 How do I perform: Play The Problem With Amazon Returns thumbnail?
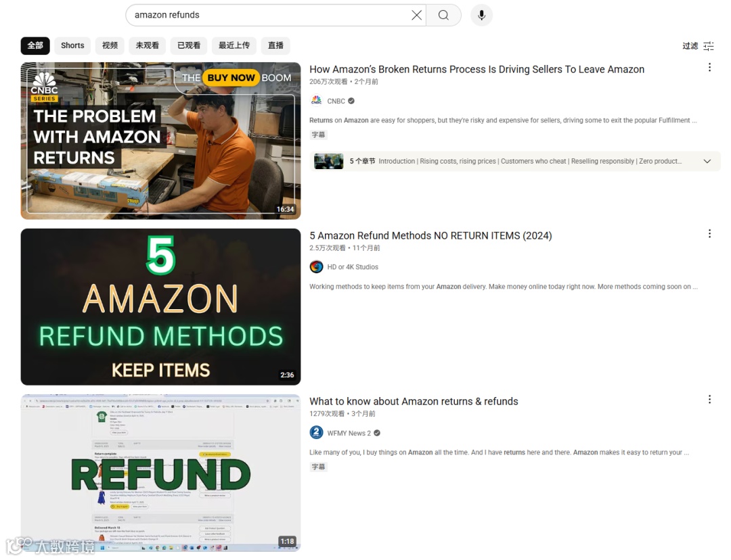161,141
